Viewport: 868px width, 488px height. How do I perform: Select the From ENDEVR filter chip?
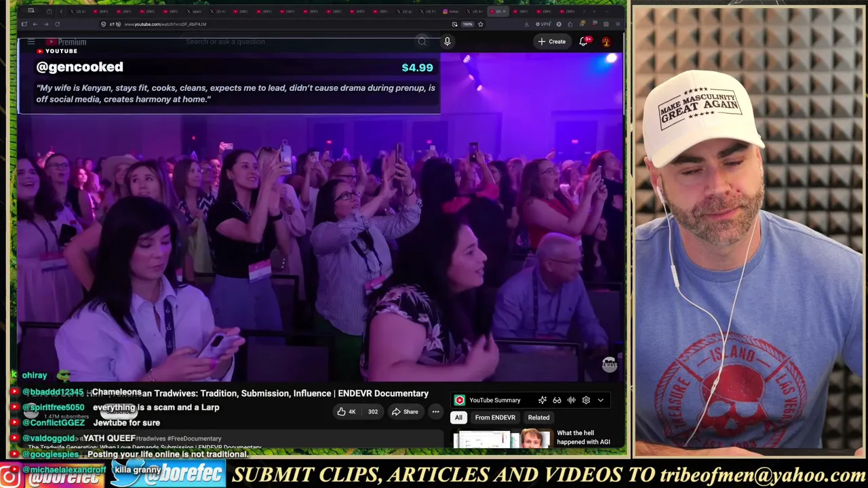495,418
